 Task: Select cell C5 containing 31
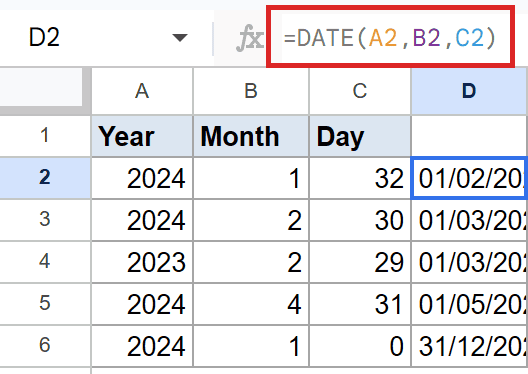(x=360, y=304)
